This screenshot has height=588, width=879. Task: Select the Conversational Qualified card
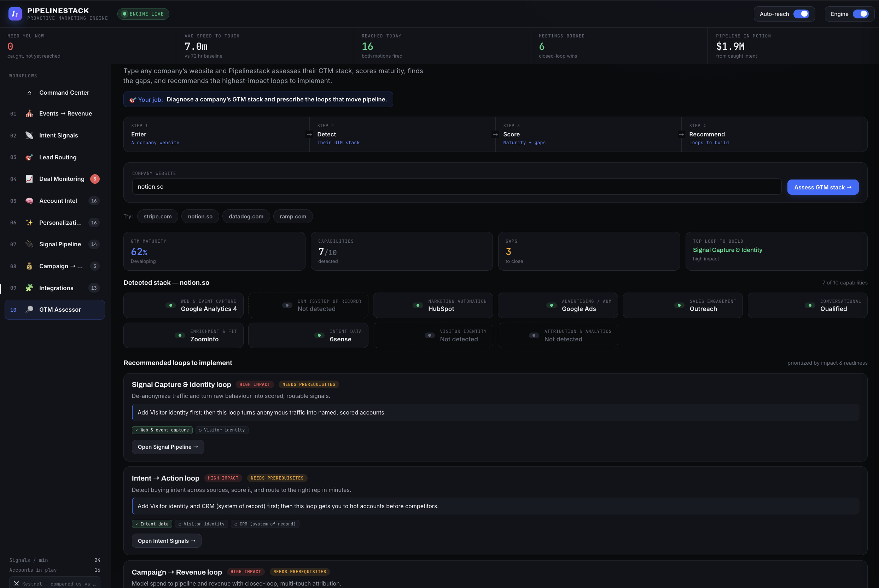808,305
